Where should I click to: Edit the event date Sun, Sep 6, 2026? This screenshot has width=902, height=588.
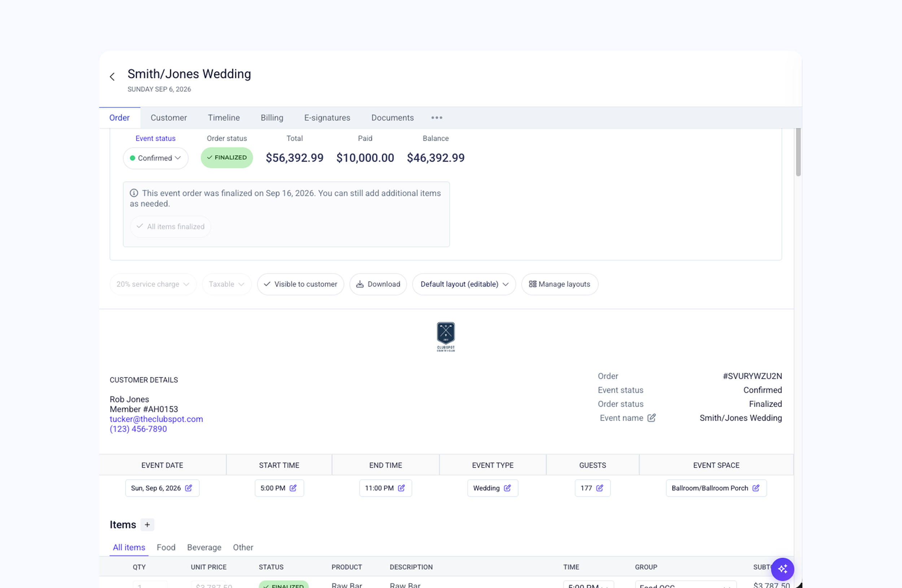162,488
